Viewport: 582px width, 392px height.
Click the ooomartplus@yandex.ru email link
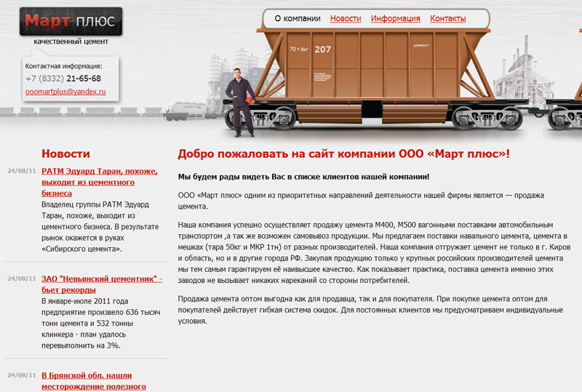tap(65, 92)
